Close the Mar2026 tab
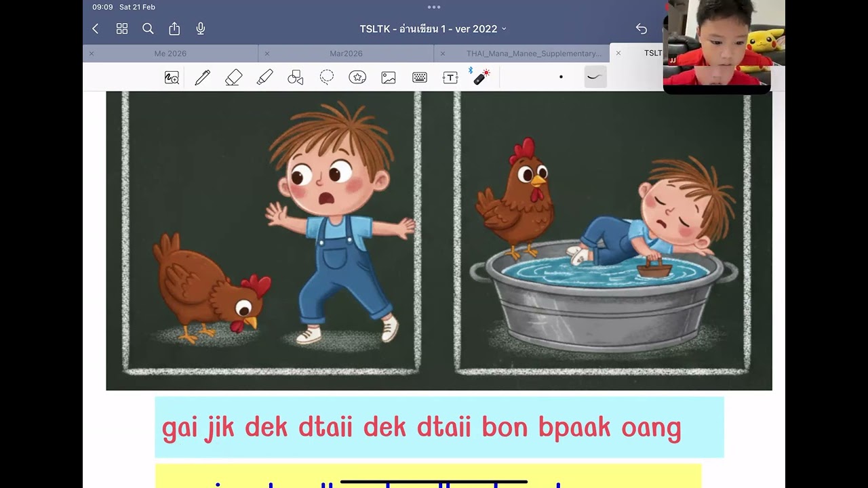The height and width of the screenshot is (488, 868). [x=267, y=53]
